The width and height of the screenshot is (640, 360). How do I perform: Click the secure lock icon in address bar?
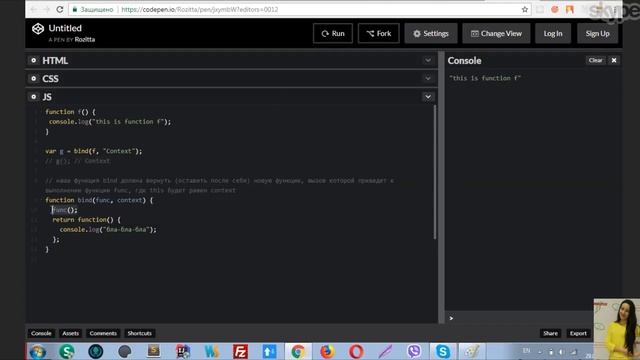tap(75, 9)
